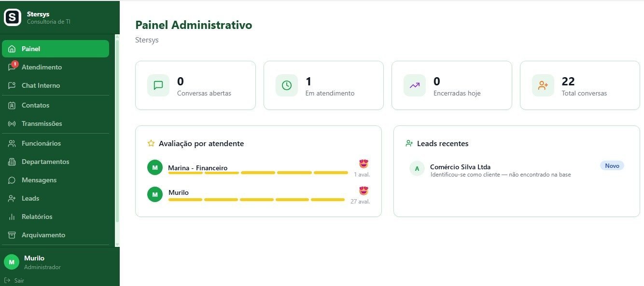The height and width of the screenshot is (286, 644).
Task: Go to Atendimento in the sidebar
Action: tap(56, 67)
